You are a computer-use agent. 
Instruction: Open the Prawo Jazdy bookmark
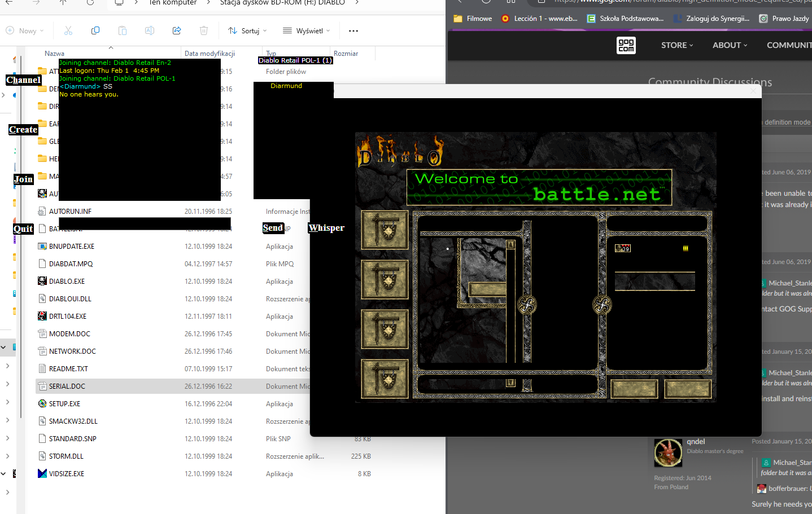784,19
